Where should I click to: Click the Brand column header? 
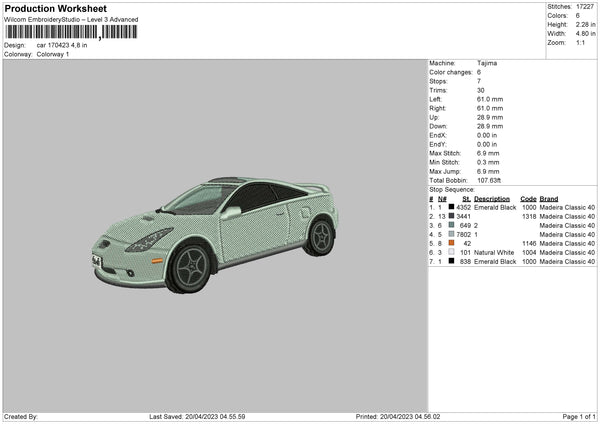[549, 198]
